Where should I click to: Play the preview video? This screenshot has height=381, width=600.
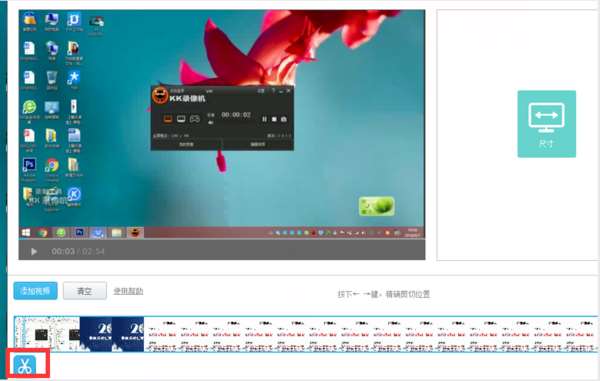click(34, 251)
